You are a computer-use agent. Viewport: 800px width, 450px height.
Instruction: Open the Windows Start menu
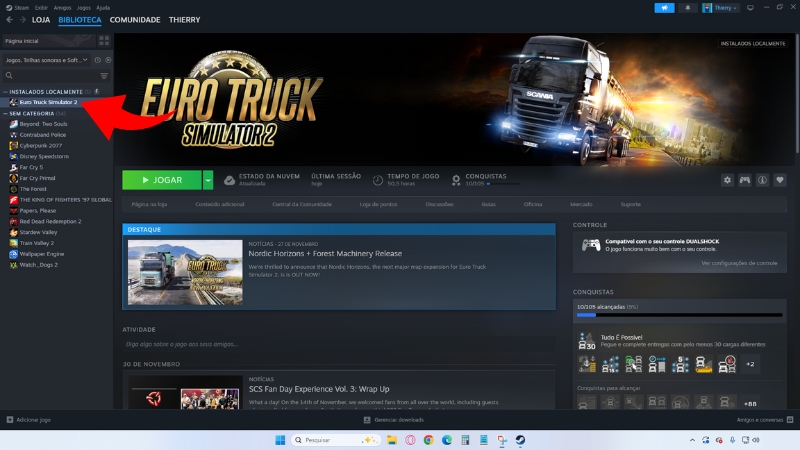280,440
